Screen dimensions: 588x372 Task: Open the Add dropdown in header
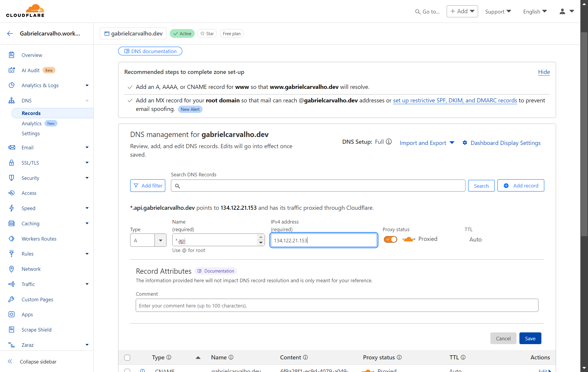(x=462, y=11)
